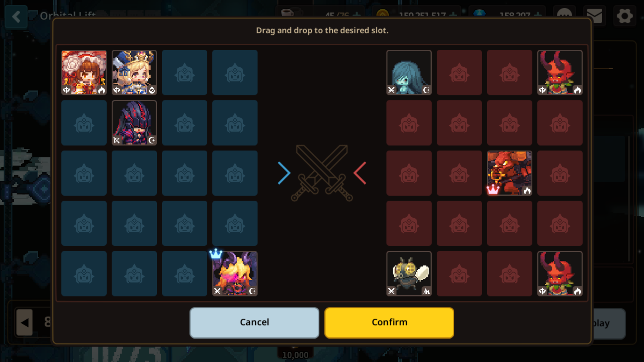The height and width of the screenshot is (362, 644).
Task: Click the Cancel button
Action: (x=255, y=322)
